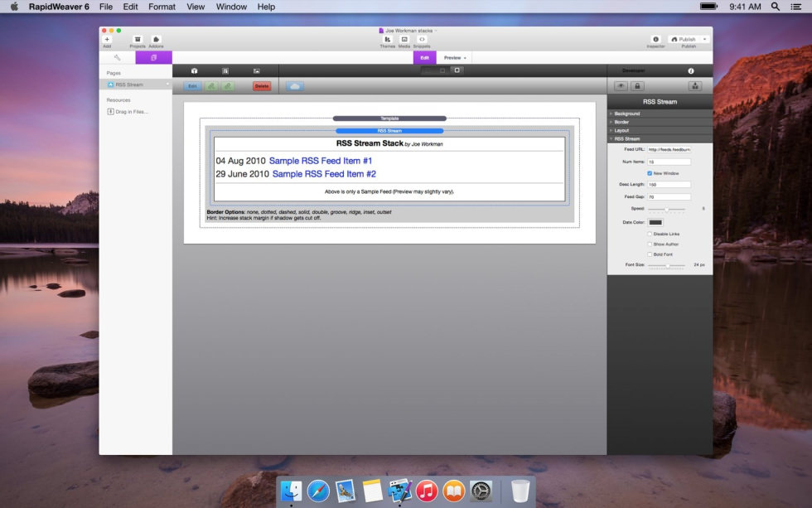
Task: Open the Edit menu in menu bar
Action: [x=131, y=7]
